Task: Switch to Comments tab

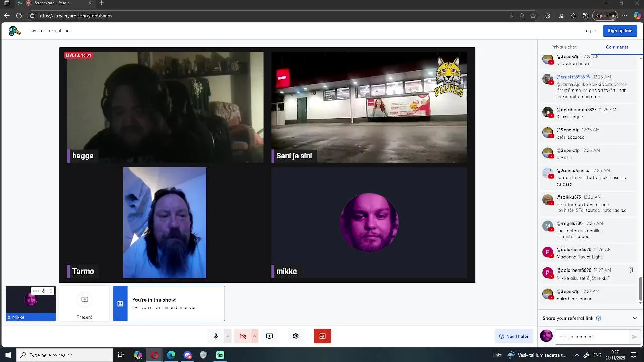Action: click(617, 47)
